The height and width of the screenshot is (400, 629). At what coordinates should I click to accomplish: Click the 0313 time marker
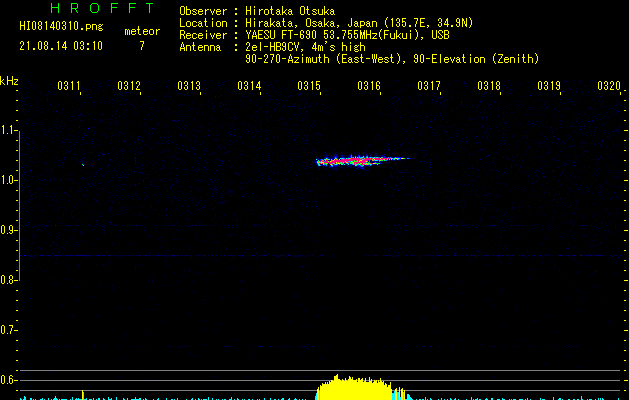pos(189,86)
